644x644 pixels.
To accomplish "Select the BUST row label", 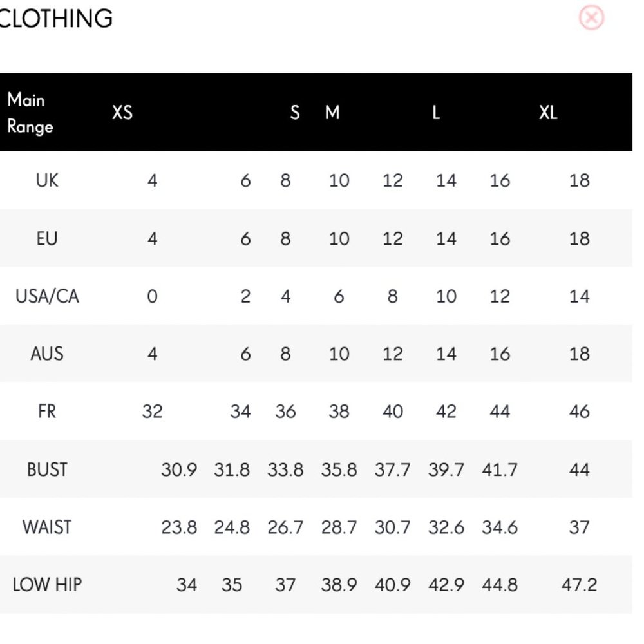I will 47,469.
